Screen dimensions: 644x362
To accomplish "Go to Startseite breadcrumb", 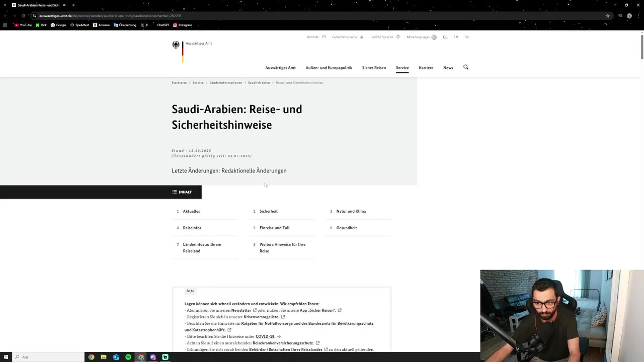I will click(179, 82).
